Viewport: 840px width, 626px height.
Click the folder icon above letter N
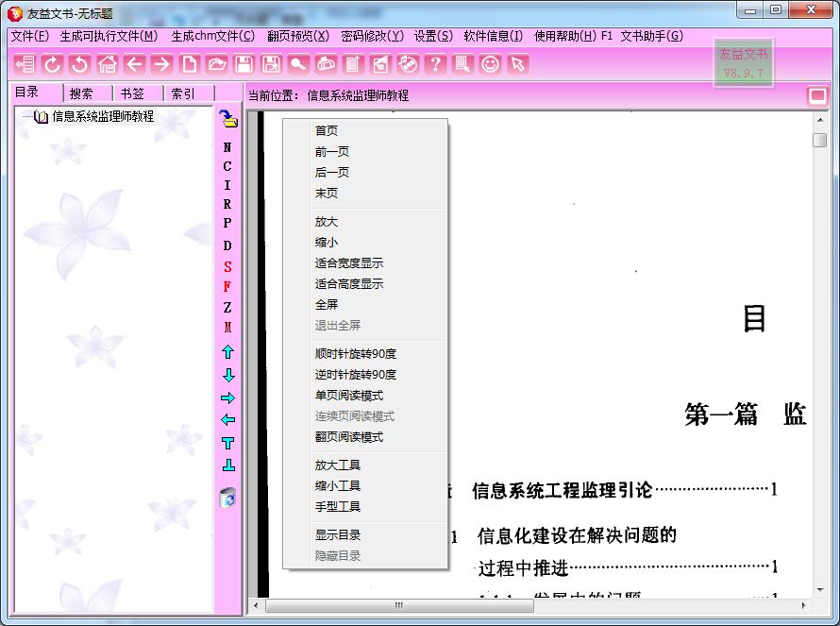tap(228, 119)
